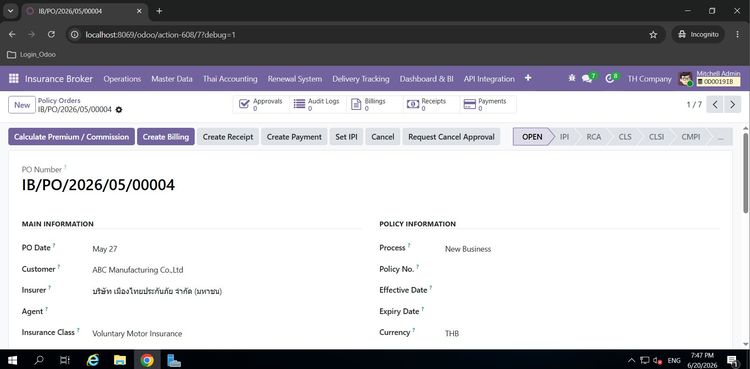Open the Renewal System menu
Viewport: 750px width, 369px height.
pos(295,78)
